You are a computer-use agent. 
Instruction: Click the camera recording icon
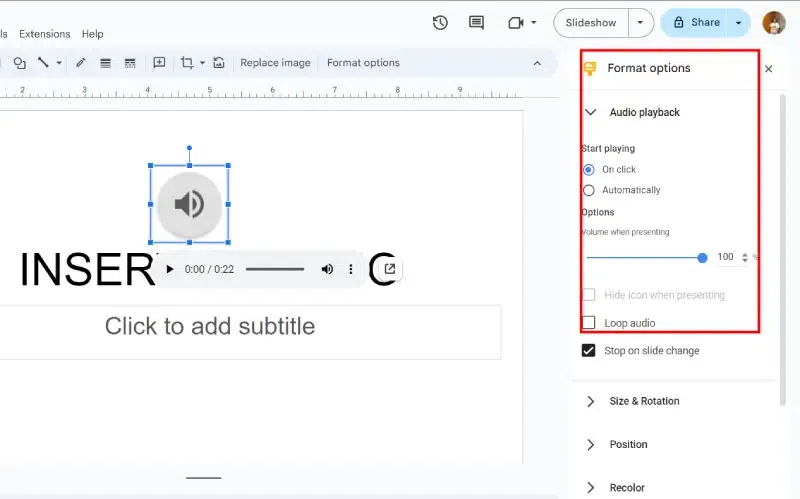click(x=516, y=23)
